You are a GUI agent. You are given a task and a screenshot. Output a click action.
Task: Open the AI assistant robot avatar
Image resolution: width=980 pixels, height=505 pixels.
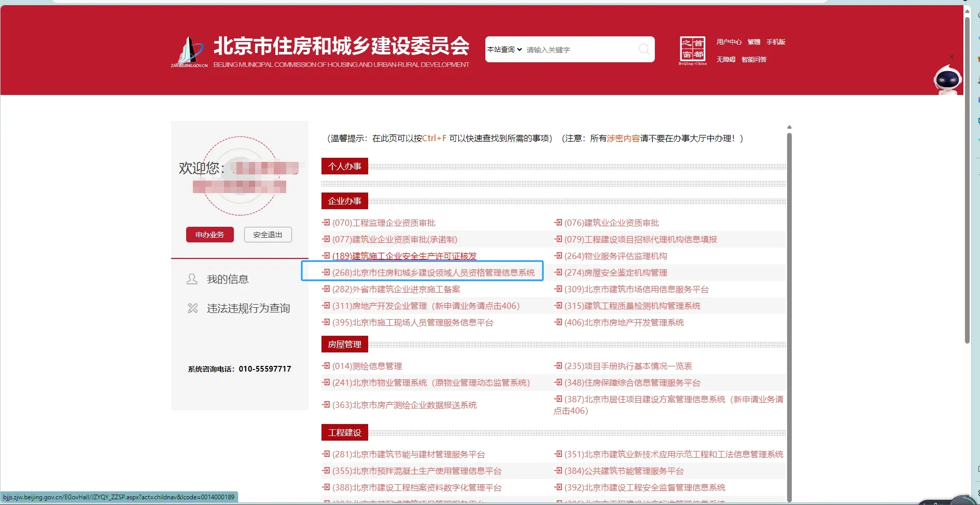click(948, 79)
